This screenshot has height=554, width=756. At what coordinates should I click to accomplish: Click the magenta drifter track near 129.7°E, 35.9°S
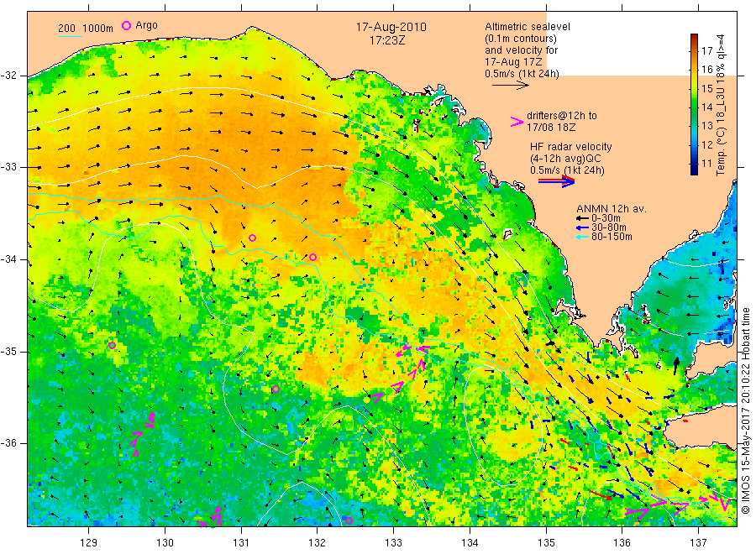pyautogui.click(x=143, y=434)
